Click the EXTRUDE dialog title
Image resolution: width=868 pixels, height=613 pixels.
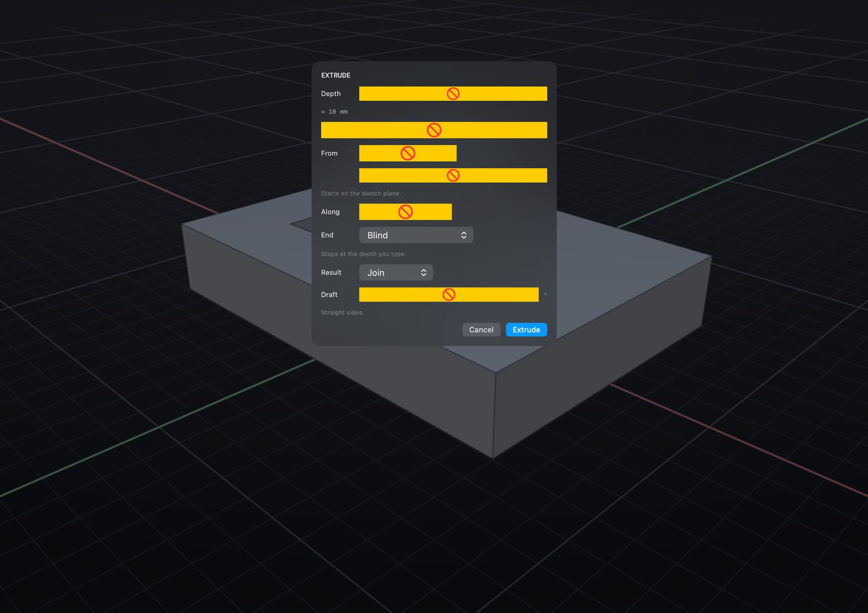335,75
